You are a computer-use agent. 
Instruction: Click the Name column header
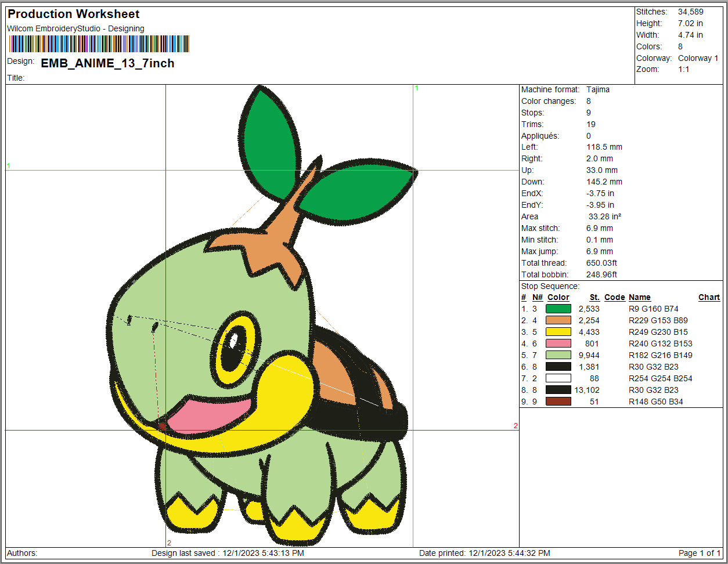(x=639, y=297)
